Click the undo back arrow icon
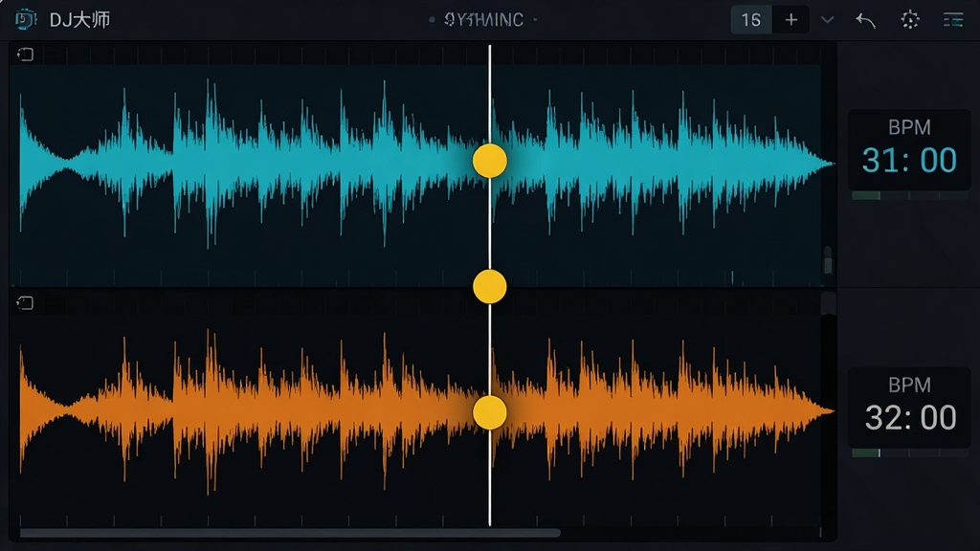980x551 pixels. (x=865, y=21)
